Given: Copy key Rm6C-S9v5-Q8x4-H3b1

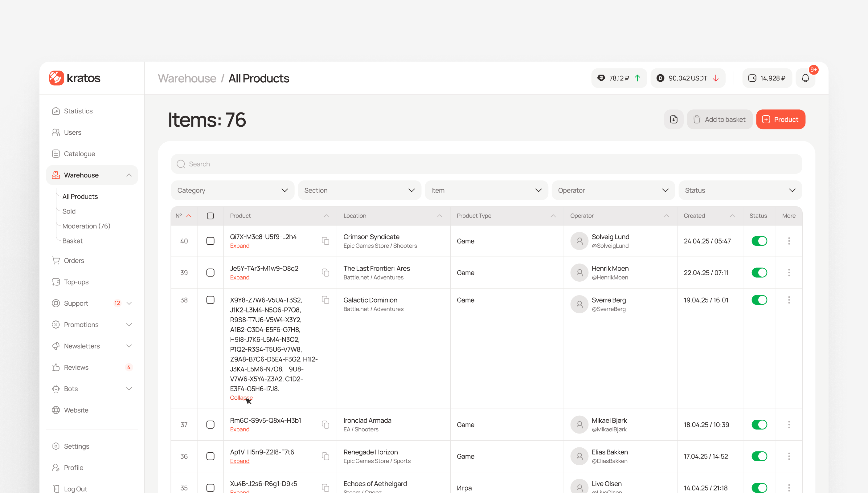Looking at the screenshot, I should (x=325, y=425).
